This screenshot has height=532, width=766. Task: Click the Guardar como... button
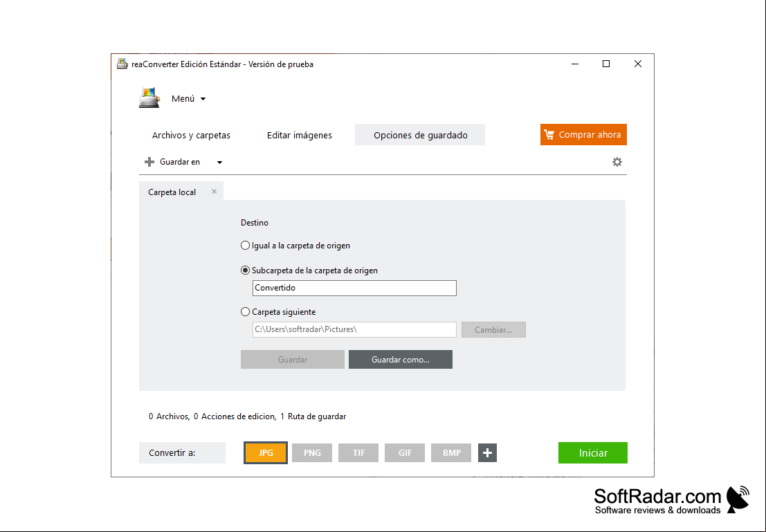401,360
